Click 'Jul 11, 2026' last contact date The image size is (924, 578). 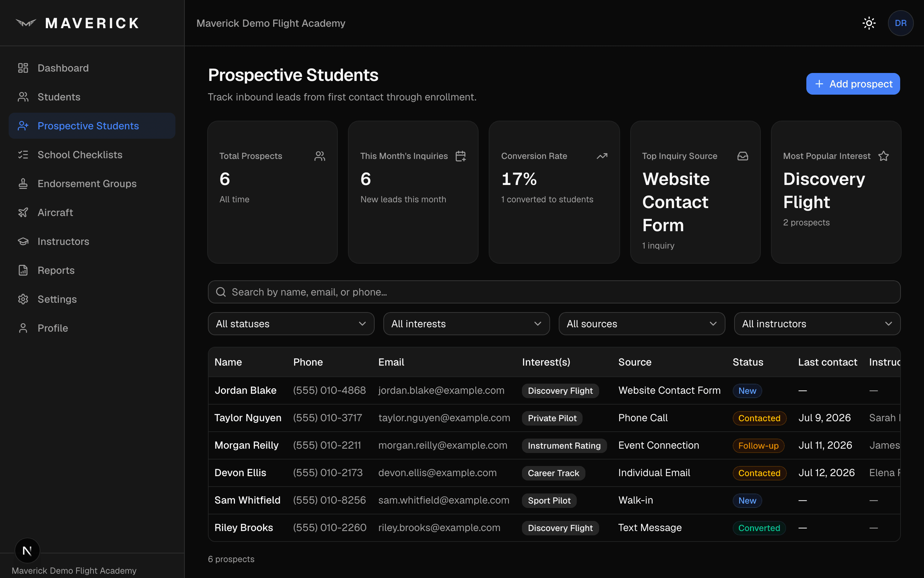[x=825, y=445]
